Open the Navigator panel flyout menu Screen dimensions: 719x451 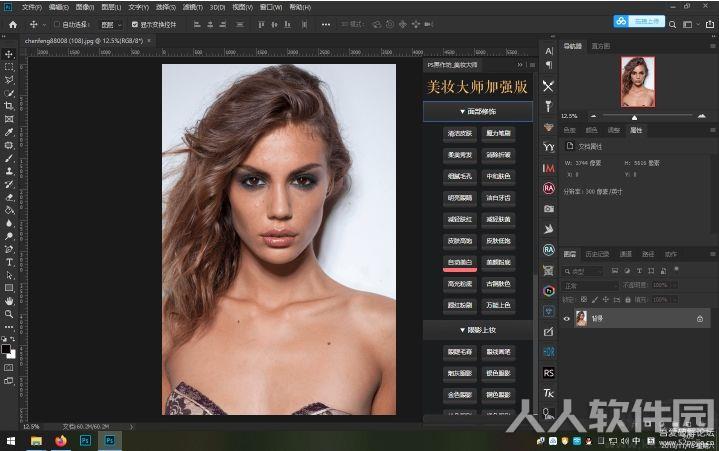713,46
